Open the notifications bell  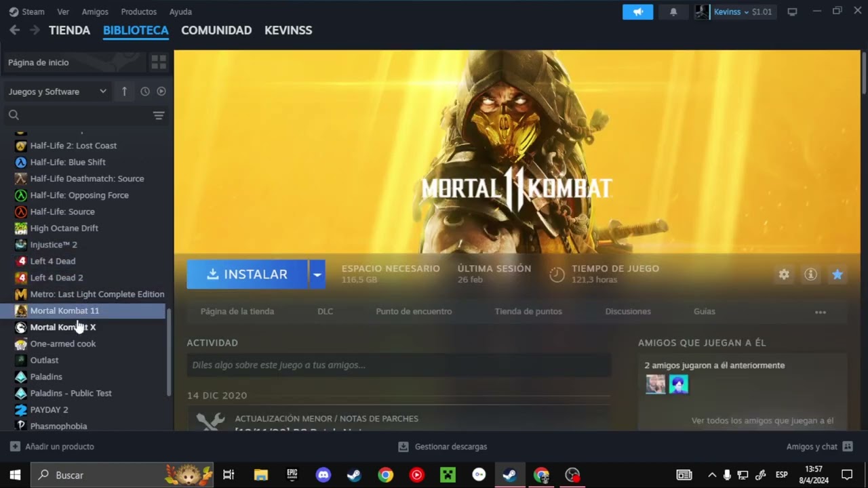673,12
